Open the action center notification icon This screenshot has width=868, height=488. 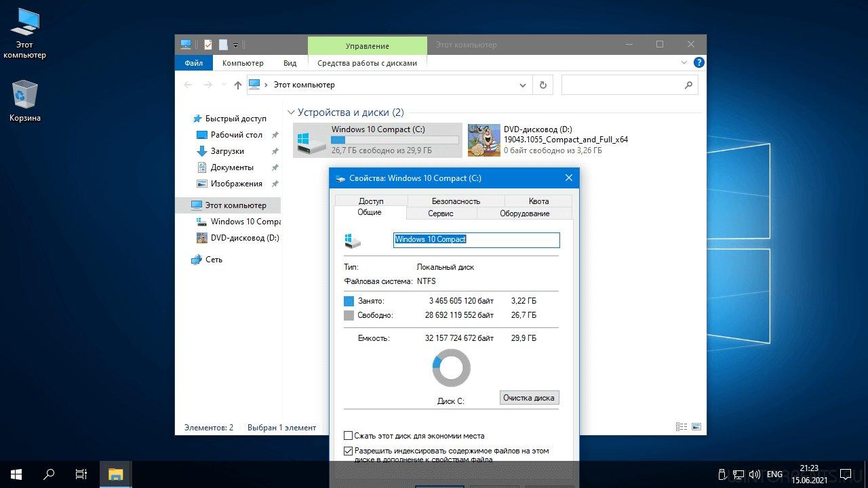click(846, 474)
